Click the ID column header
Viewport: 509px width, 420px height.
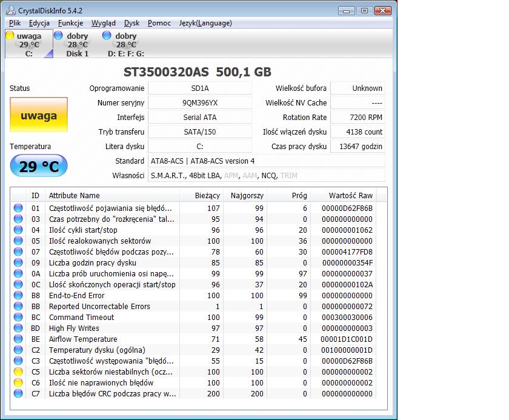pos(35,195)
